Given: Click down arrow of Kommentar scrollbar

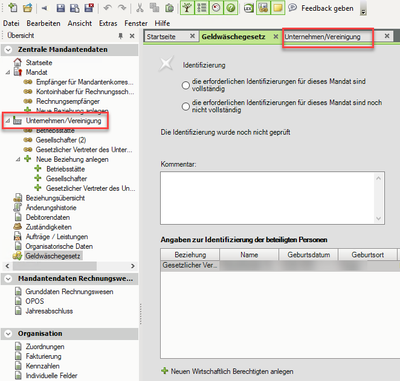Looking at the screenshot, I should [x=378, y=219].
